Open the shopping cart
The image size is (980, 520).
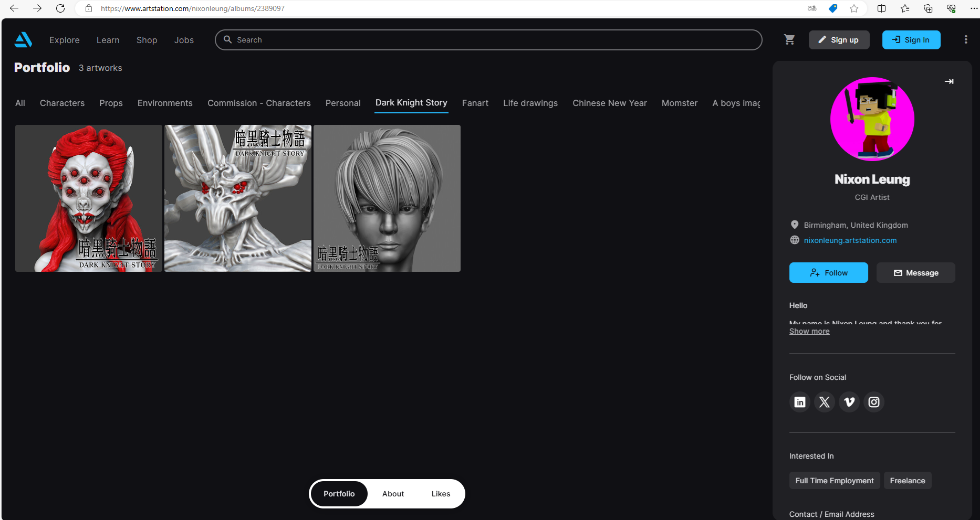[789, 40]
